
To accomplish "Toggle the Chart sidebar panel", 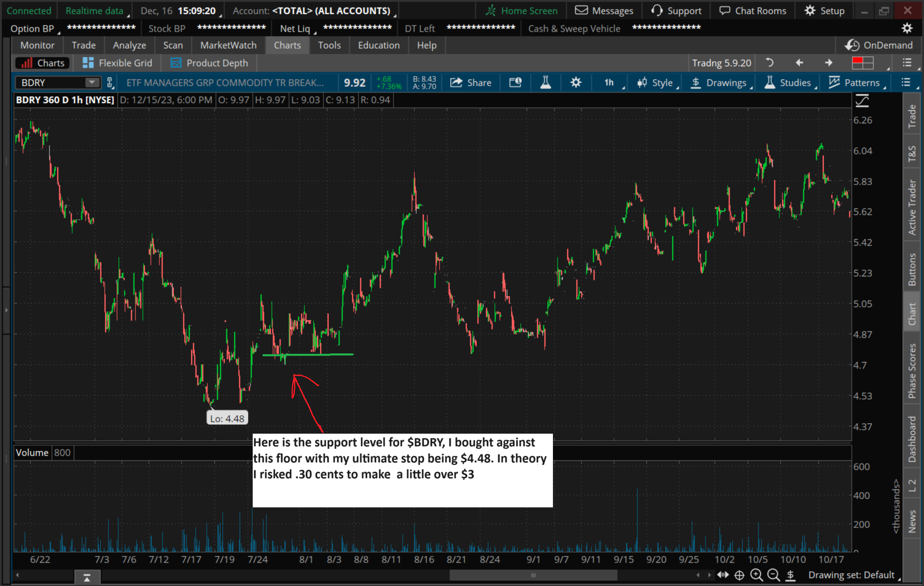I will (912, 314).
